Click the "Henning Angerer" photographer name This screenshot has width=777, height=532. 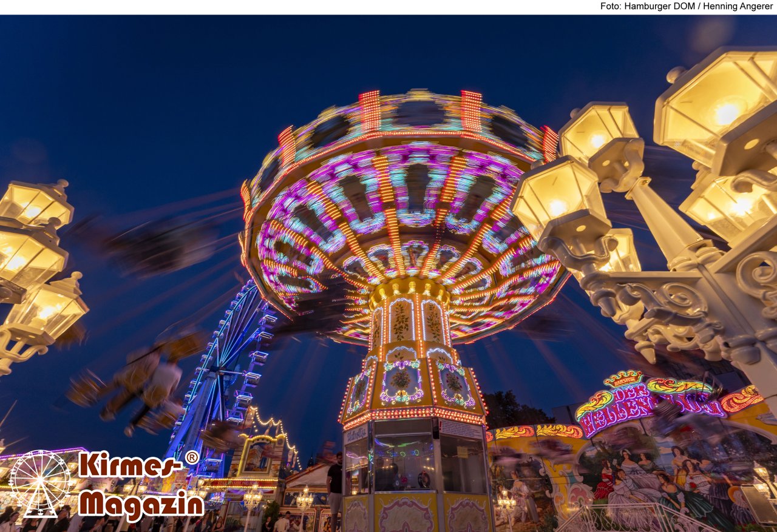coord(738,6)
